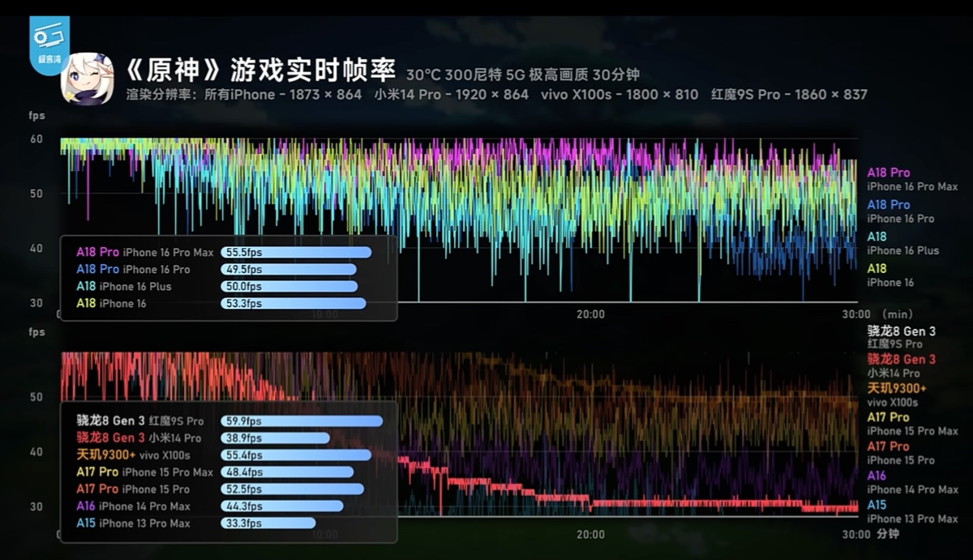
Task: Select the 天玑9300+ vivo X100s right-side legend entry
Action: [898, 395]
